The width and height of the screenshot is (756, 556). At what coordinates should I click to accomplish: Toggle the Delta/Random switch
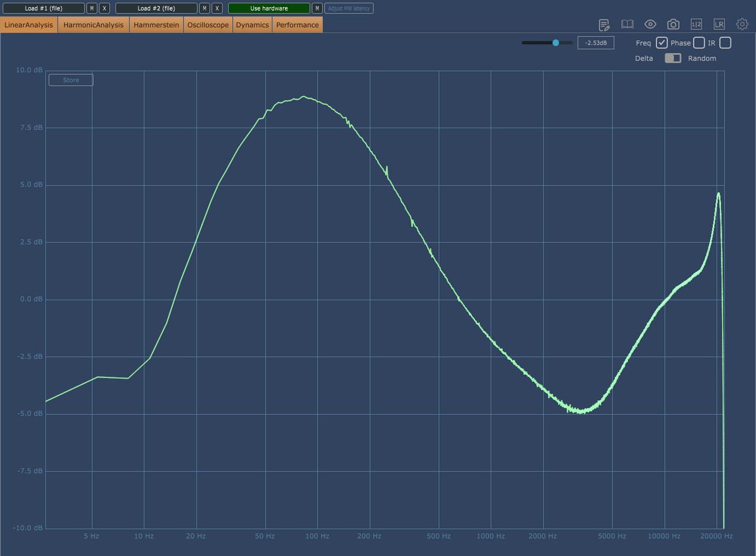(x=673, y=58)
